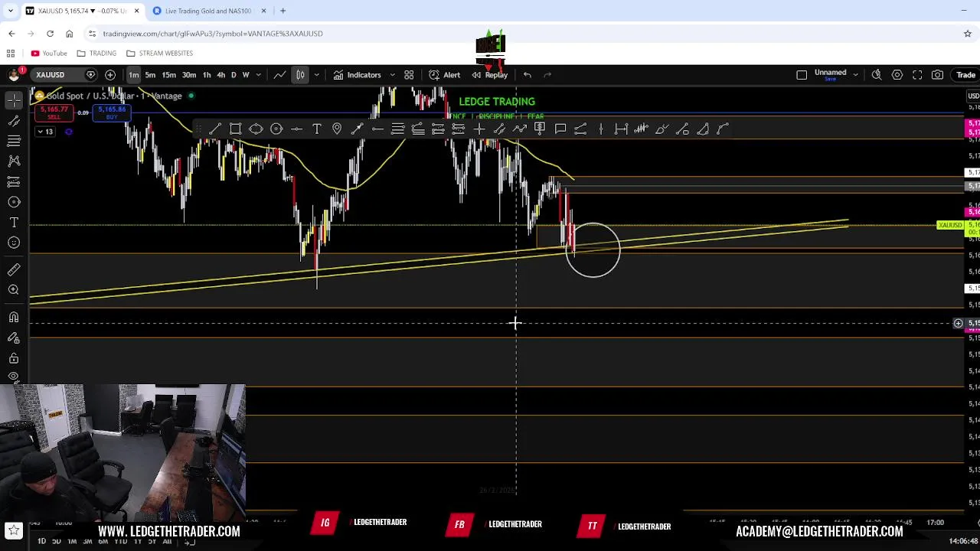Add a symbol to compare with plus button

(110, 75)
